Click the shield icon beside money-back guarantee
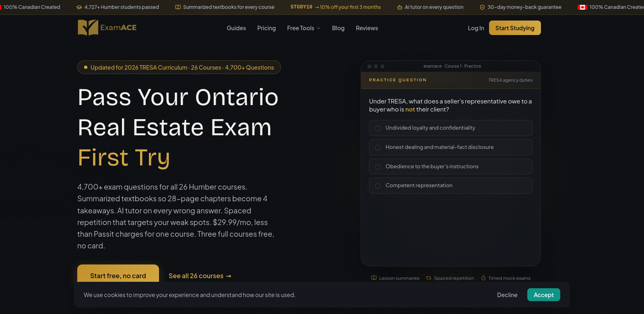This screenshot has height=314, width=644. click(482, 7)
